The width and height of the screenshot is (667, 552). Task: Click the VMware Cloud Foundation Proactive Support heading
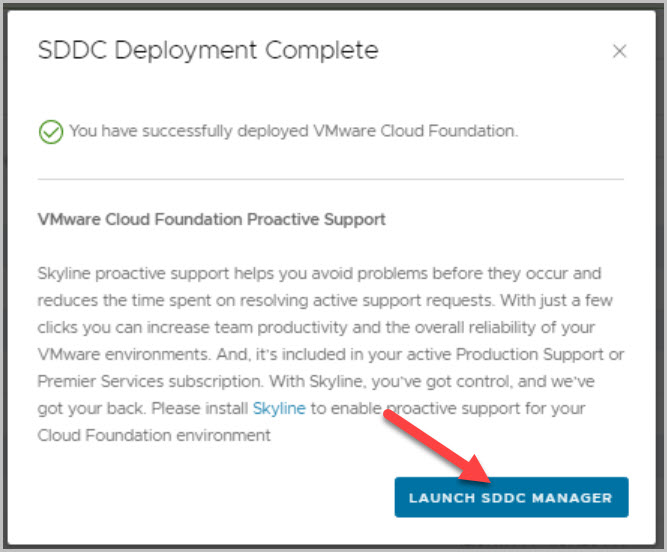[211, 219]
